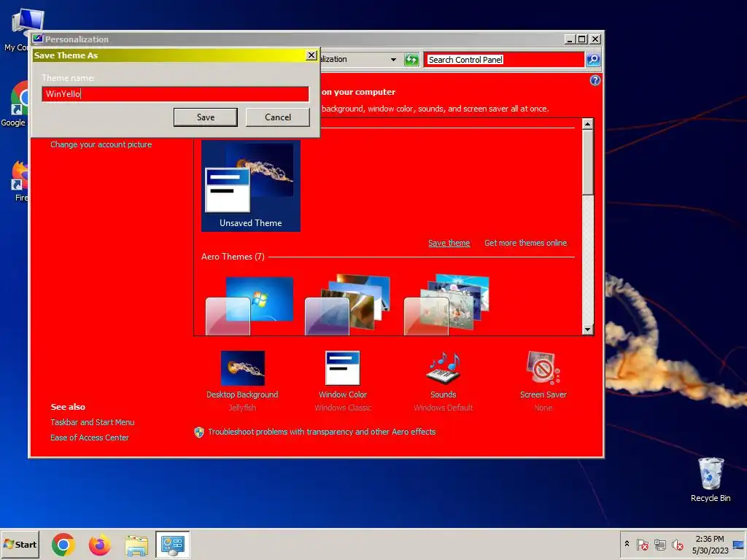747x560 pixels.
Task: Click themes list scroll down arrow
Action: pyautogui.click(x=587, y=330)
